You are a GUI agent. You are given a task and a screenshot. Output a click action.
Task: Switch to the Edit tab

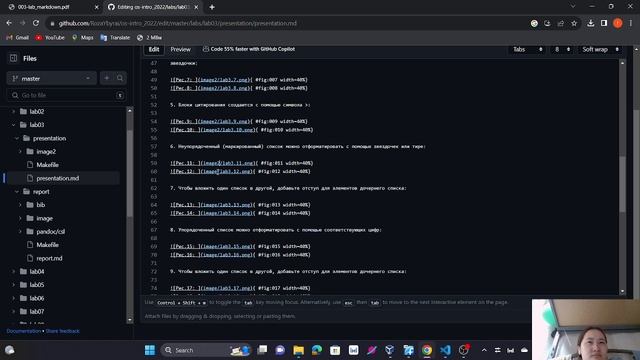pos(154,49)
